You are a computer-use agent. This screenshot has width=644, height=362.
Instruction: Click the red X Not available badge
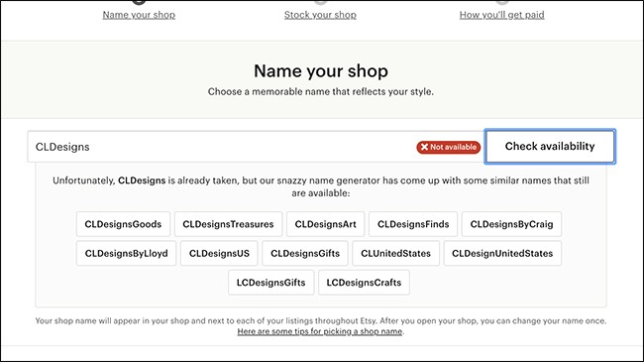click(448, 147)
